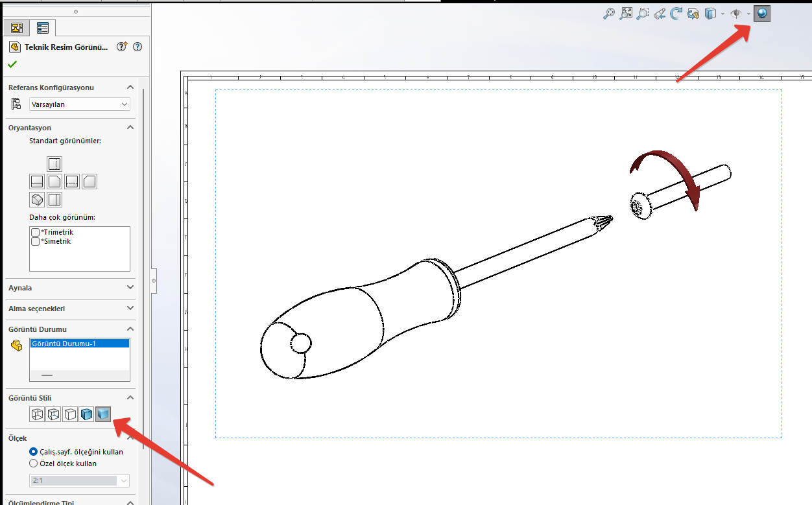Collapse the Oryantasyon section
Screen dimensions: 812x505
(x=130, y=128)
